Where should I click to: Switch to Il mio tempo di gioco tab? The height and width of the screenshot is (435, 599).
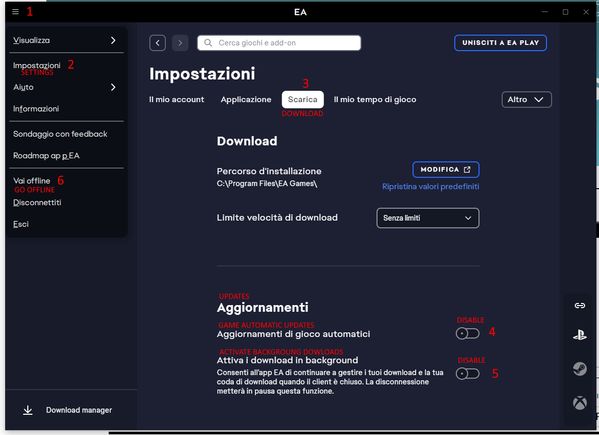point(375,100)
